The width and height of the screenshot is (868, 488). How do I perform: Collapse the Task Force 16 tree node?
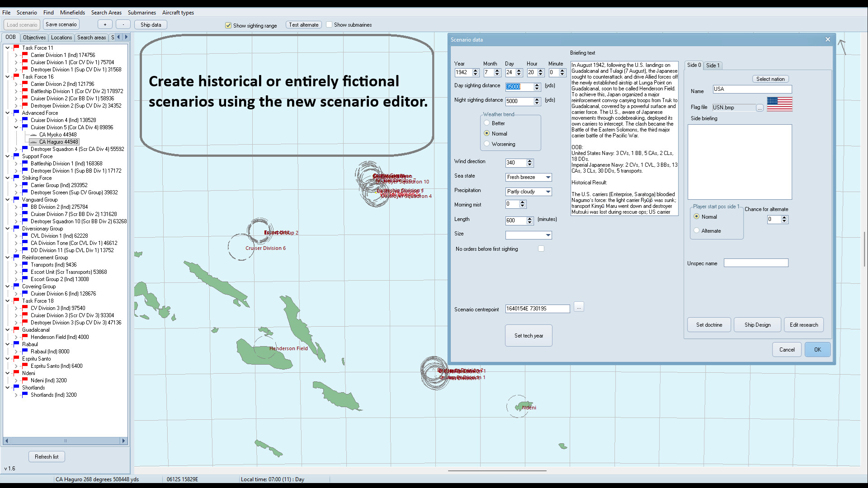coord(7,76)
